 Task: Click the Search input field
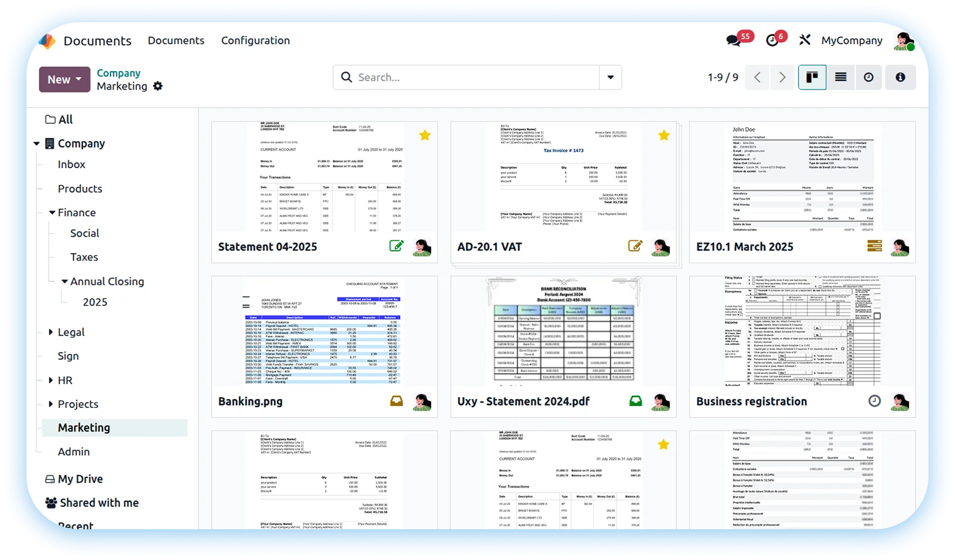click(472, 77)
